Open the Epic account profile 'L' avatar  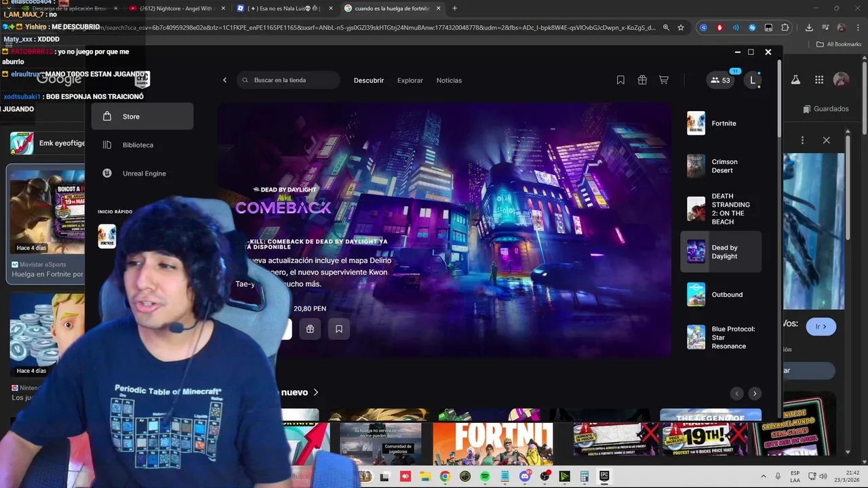[x=752, y=80]
